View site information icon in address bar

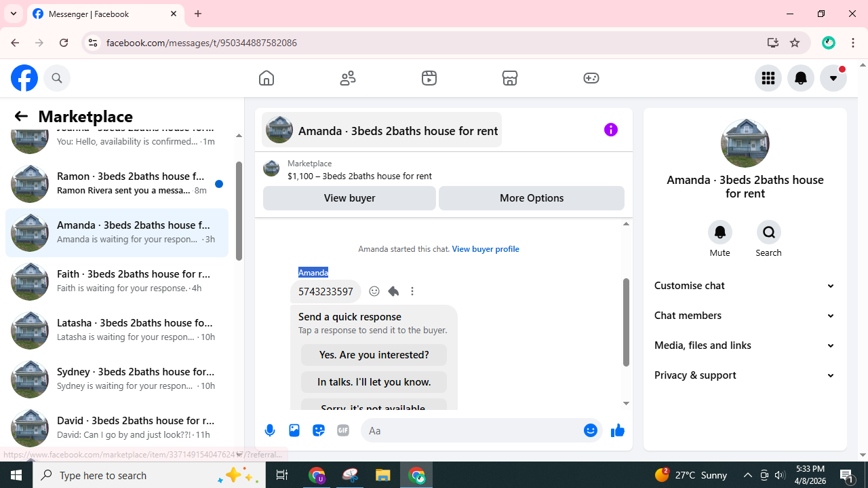[x=93, y=43]
